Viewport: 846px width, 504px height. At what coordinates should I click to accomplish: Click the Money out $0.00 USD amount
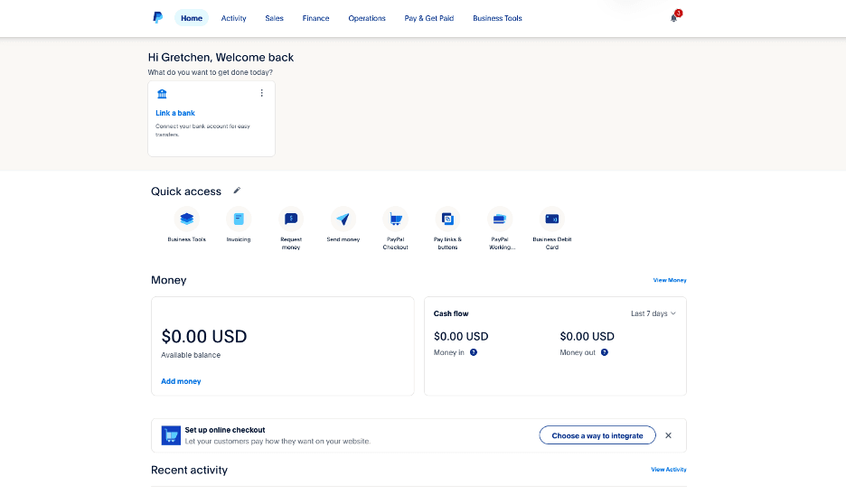587,336
